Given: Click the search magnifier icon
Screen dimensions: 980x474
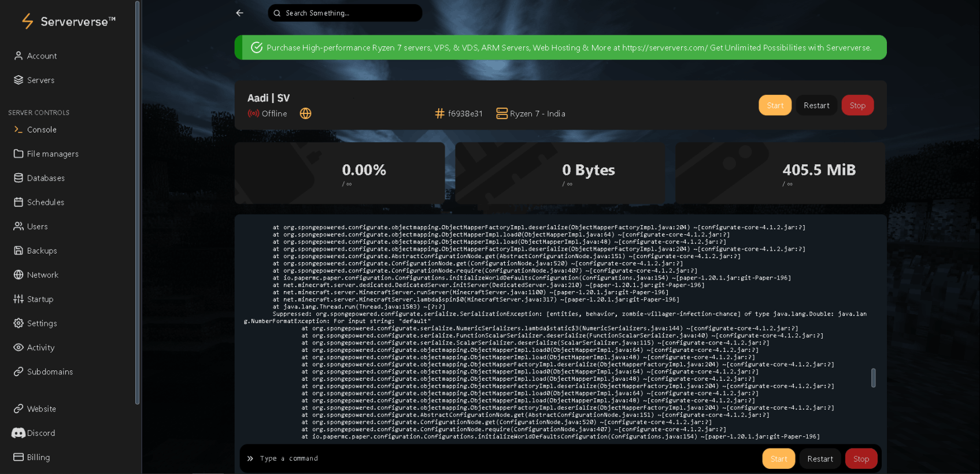Looking at the screenshot, I should coord(277,13).
